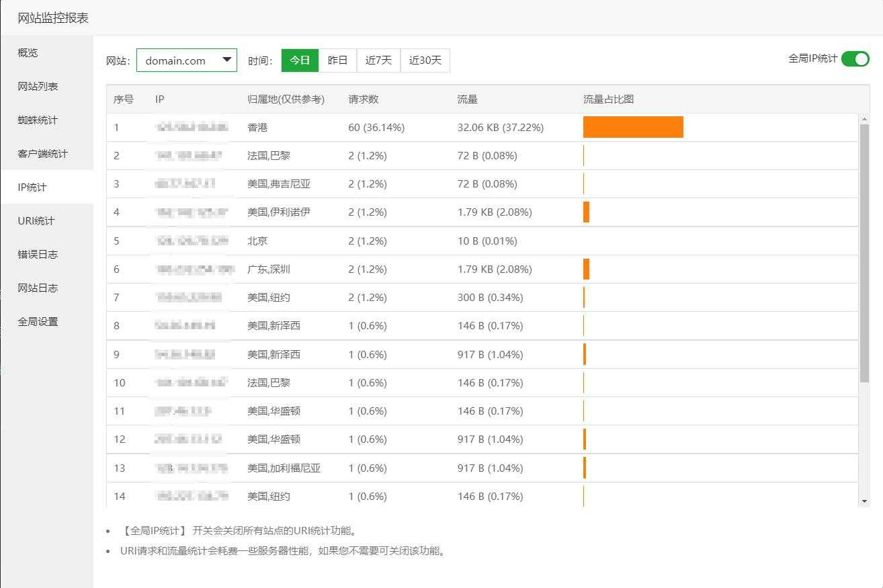
Task: Click the 香港 traffic share bar
Action: [633, 127]
